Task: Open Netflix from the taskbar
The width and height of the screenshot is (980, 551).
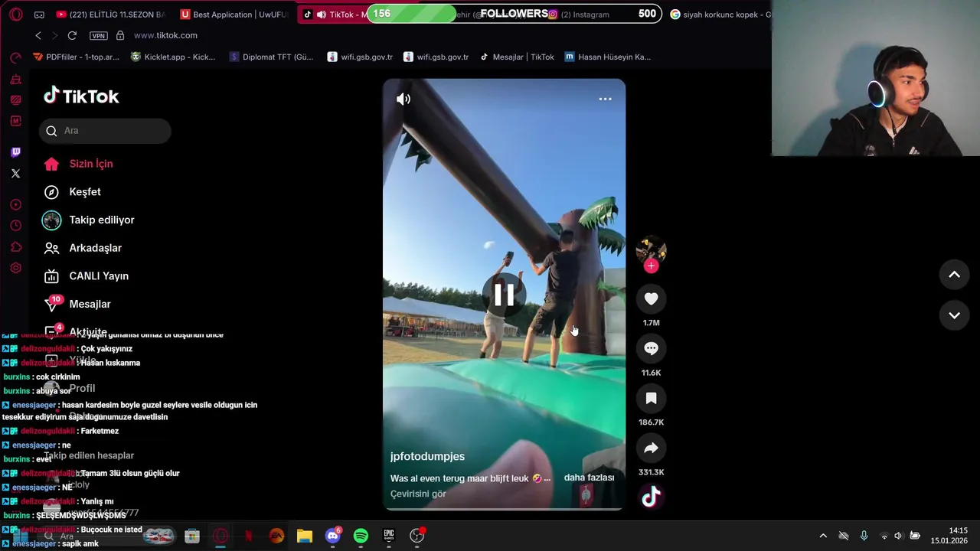Action: tap(249, 536)
